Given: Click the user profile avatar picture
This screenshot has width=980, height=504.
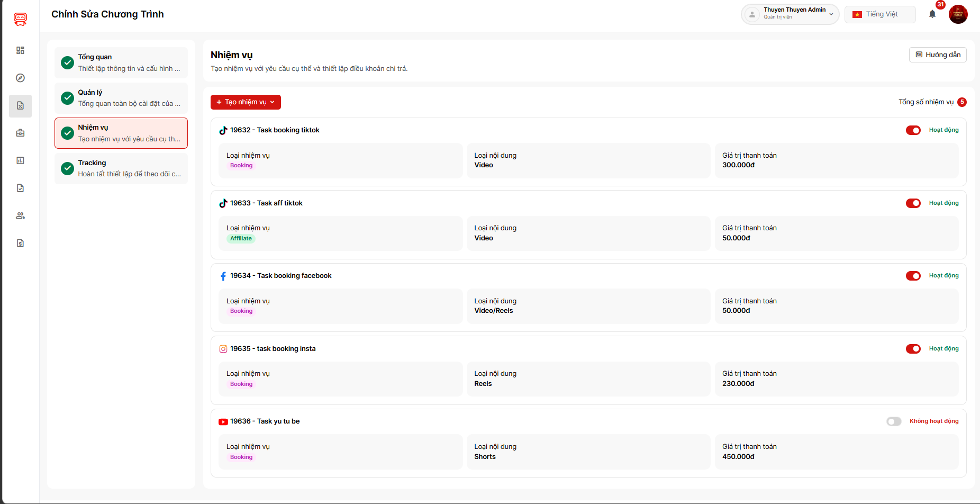Looking at the screenshot, I should coord(958,14).
